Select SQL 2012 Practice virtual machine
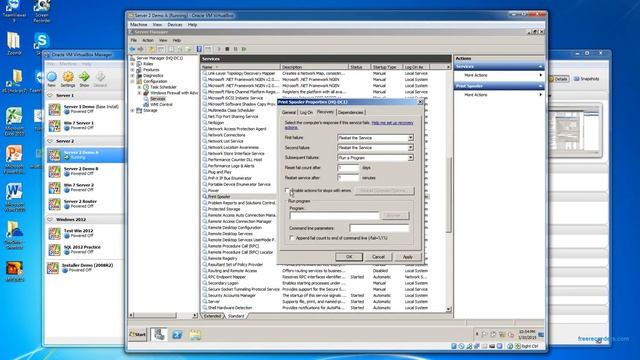 point(84,249)
